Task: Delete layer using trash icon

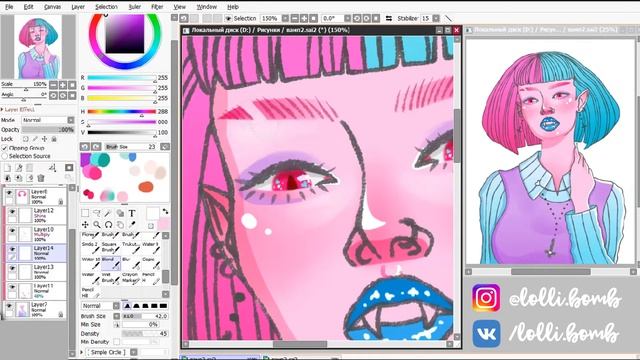Action: 41,178
